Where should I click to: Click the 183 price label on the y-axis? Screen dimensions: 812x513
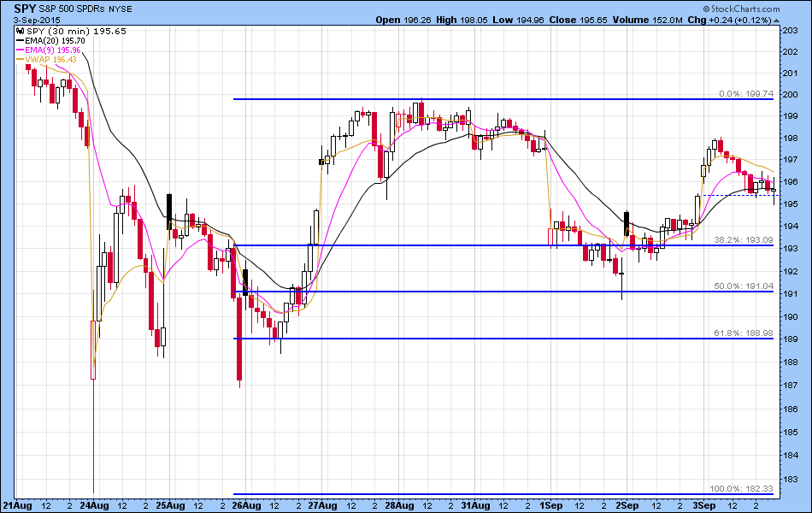pyautogui.click(x=791, y=480)
